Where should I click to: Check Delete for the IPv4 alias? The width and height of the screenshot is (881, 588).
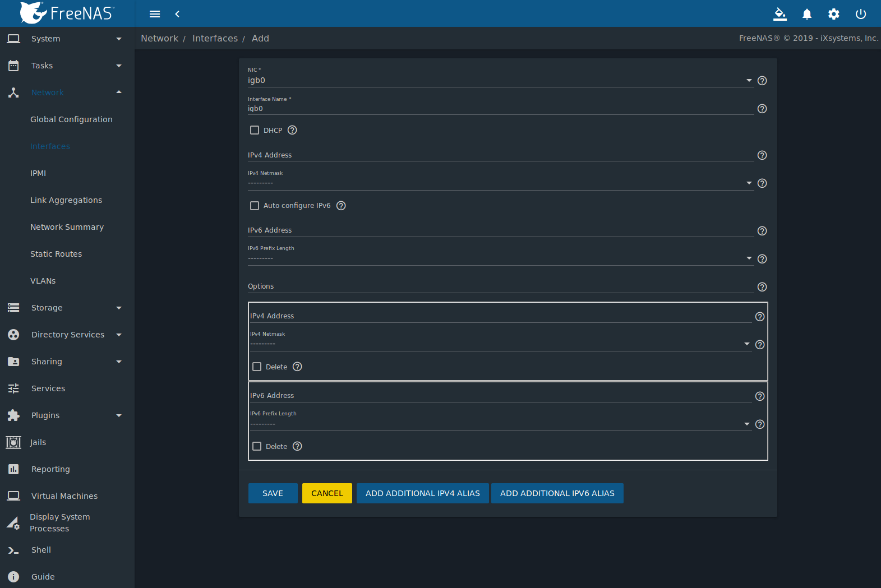pyautogui.click(x=257, y=367)
